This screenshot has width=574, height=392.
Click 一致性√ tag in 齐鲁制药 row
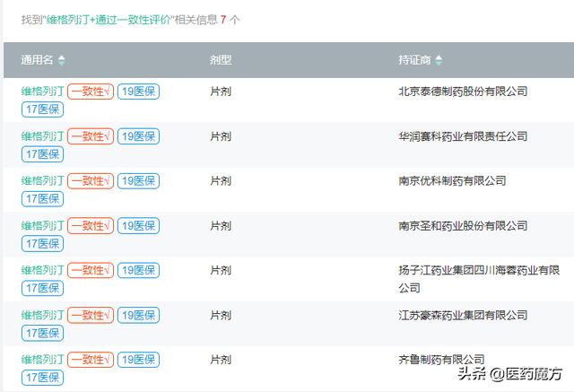(x=91, y=360)
